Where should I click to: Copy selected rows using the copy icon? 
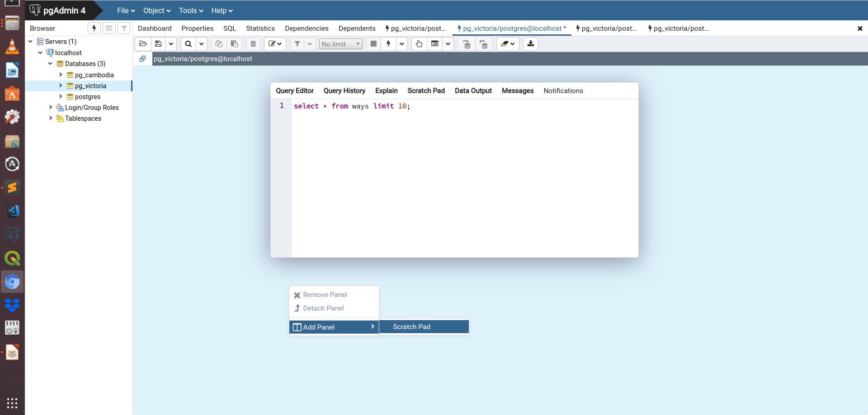[x=219, y=44]
